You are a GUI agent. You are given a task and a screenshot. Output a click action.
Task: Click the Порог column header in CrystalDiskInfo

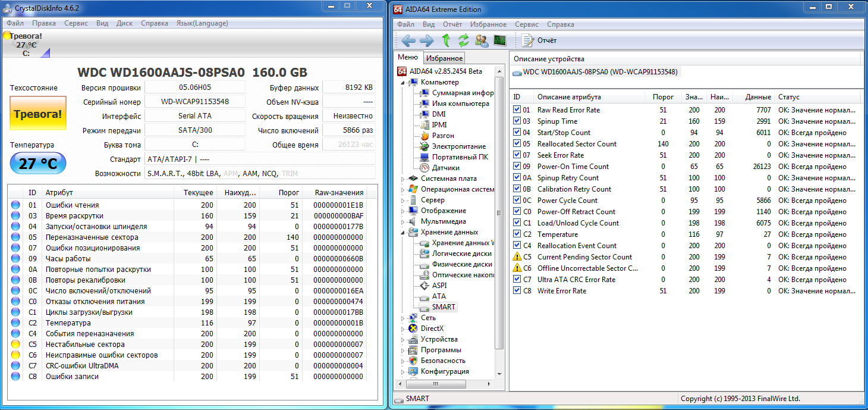pyautogui.click(x=281, y=193)
